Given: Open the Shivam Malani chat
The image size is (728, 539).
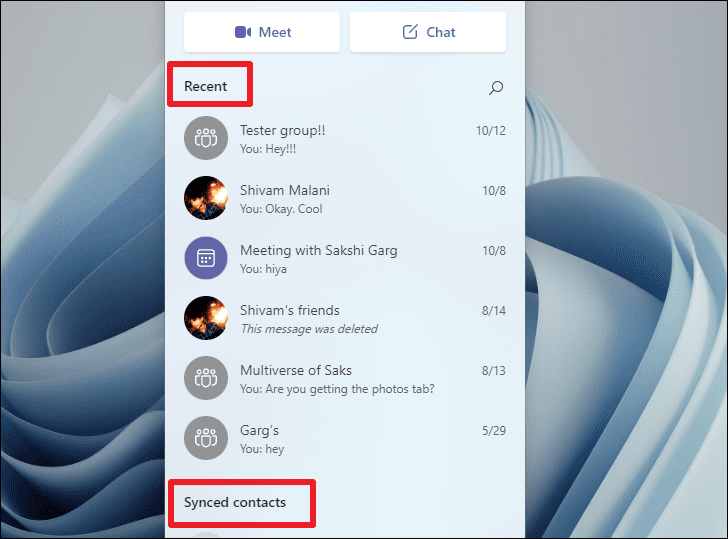Looking at the screenshot, I should tap(344, 198).
